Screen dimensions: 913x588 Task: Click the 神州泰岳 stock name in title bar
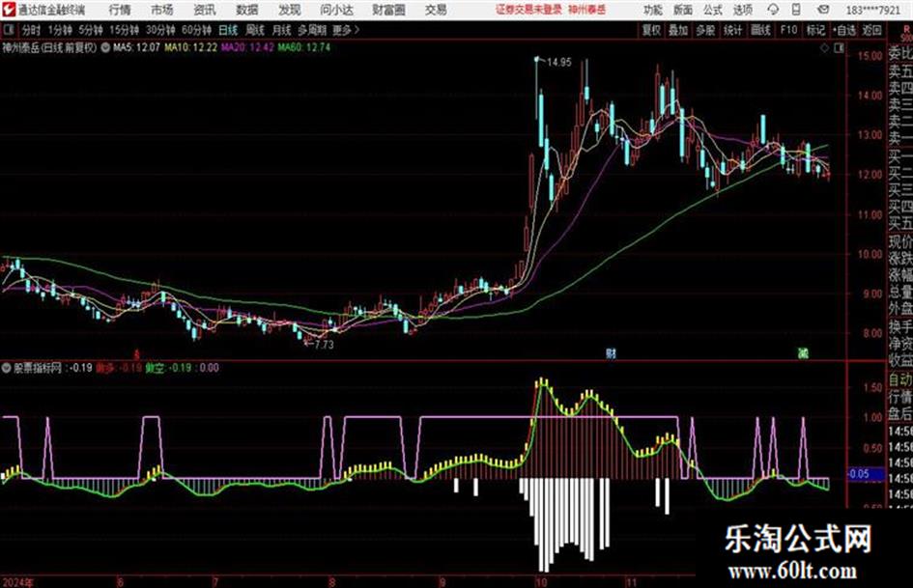click(x=587, y=10)
